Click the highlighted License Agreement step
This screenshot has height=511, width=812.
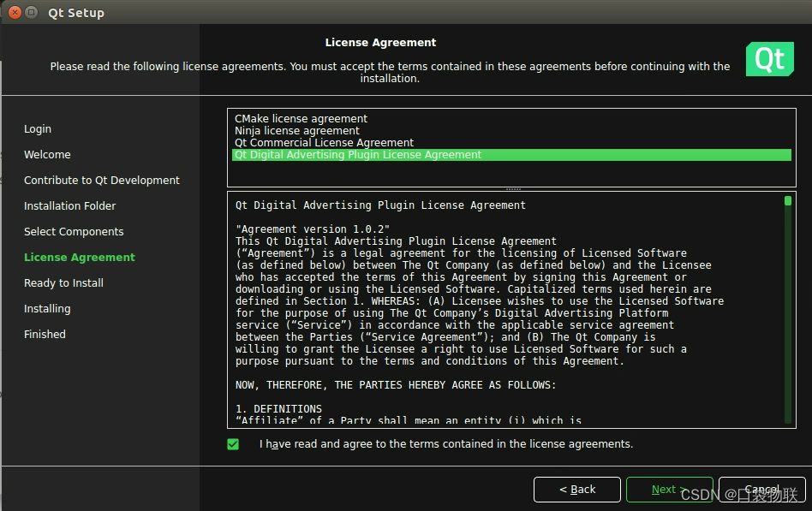click(x=80, y=258)
